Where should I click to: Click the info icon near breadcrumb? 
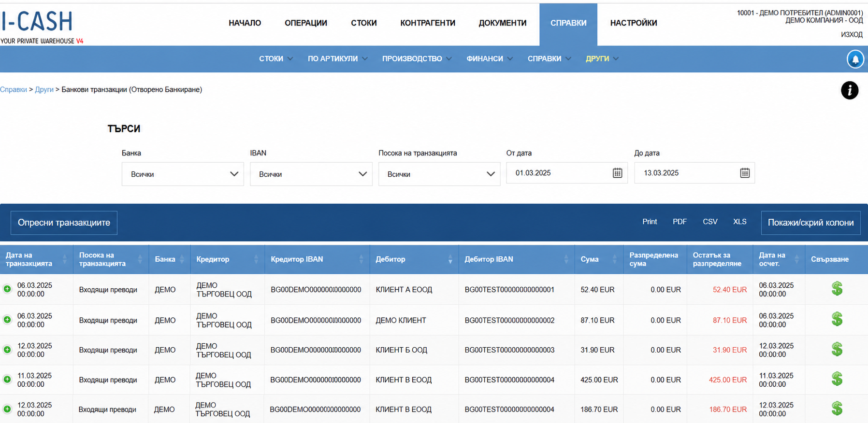pos(850,90)
